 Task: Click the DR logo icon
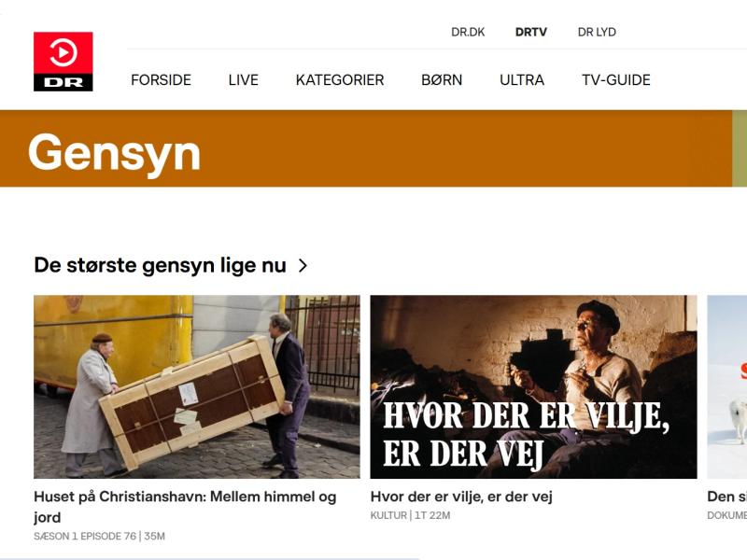[x=63, y=62]
